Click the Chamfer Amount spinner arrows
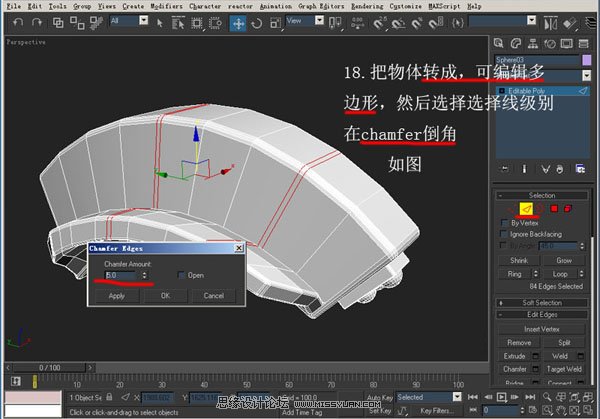The image size is (600, 419). coord(144,275)
